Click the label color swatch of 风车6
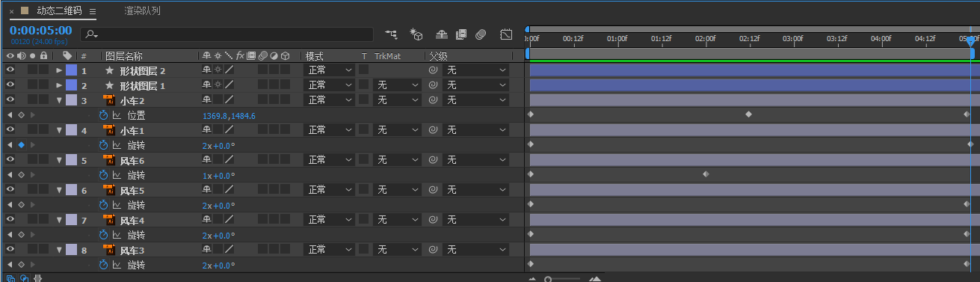 coord(72,160)
